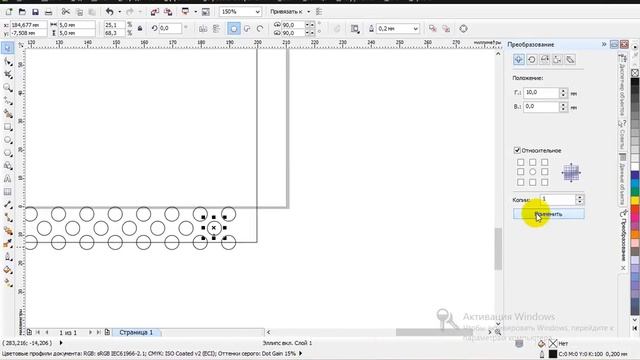Open the application launcher dropdown arrow
The image size is (640, 360).
point(196,12)
